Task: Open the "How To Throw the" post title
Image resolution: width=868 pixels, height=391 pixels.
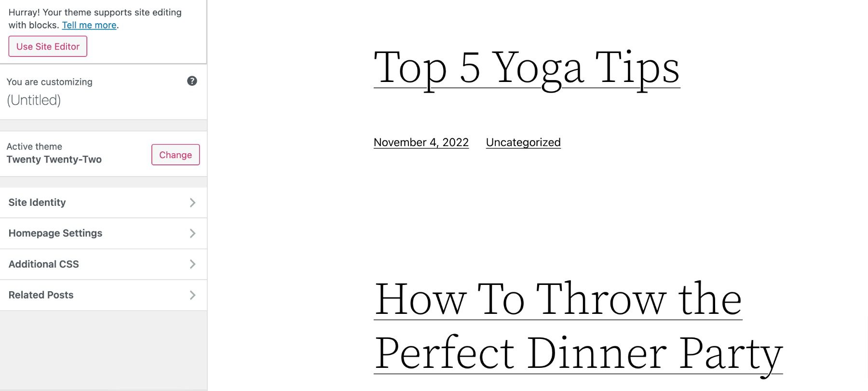Action: [558, 299]
